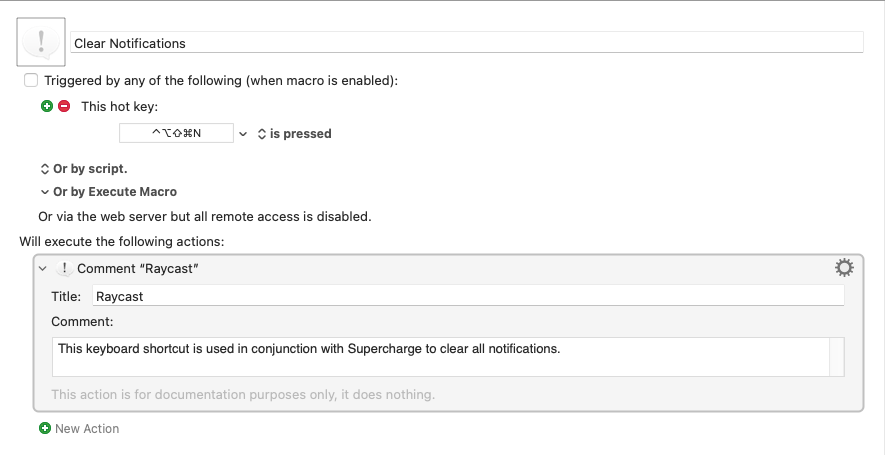
Task: Select the Comment "Raycast" action header
Action: point(400,269)
